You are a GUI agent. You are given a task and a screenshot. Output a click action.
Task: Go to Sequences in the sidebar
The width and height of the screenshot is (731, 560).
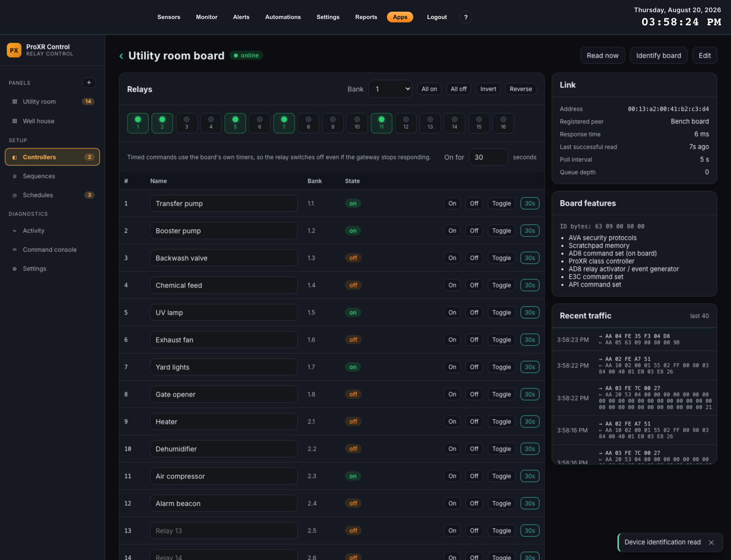click(x=52, y=176)
